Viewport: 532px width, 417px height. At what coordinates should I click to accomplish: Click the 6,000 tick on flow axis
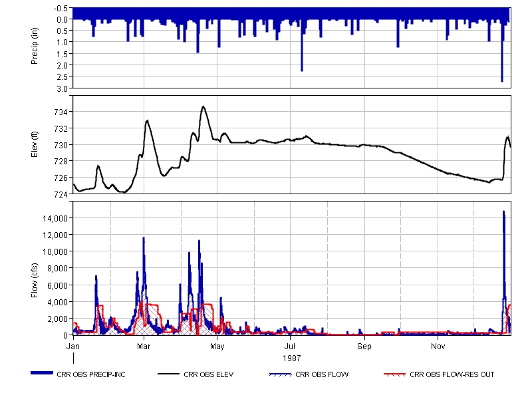click(x=57, y=285)
